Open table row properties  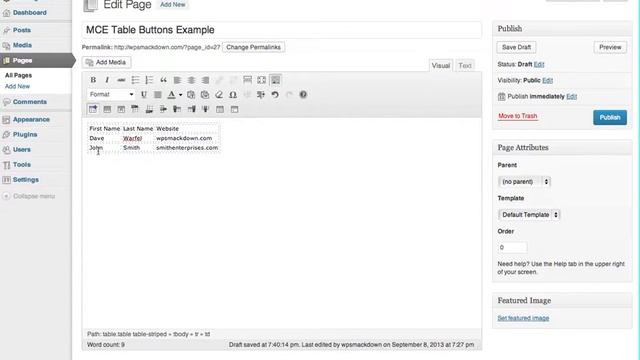107,109
